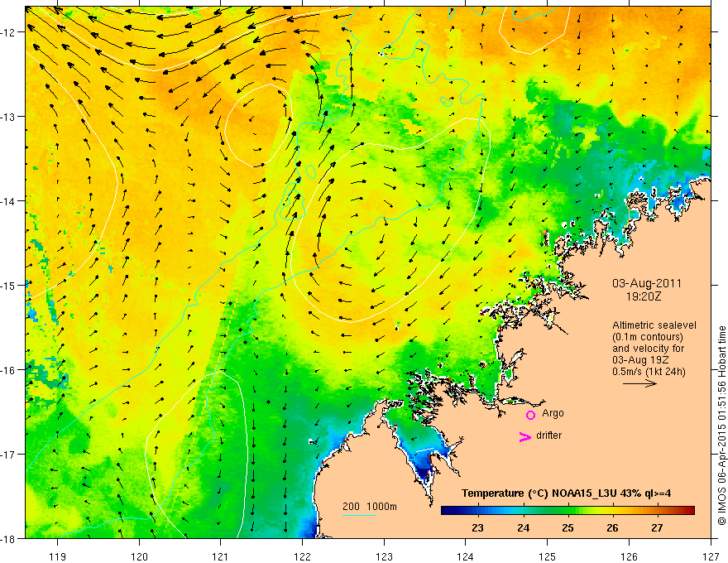
Task: Click the '125' longitude axis label
Action: [x=548, y=556]
